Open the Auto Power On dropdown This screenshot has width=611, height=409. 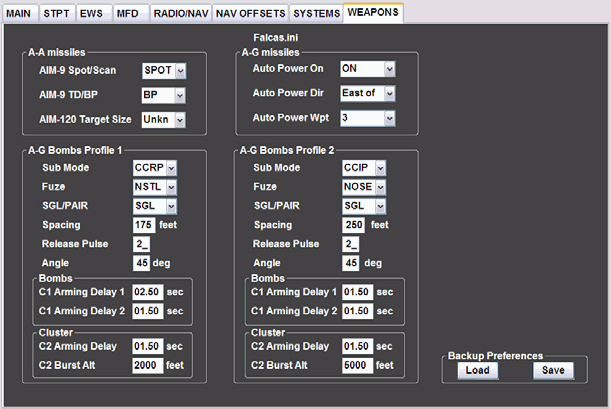368,69
